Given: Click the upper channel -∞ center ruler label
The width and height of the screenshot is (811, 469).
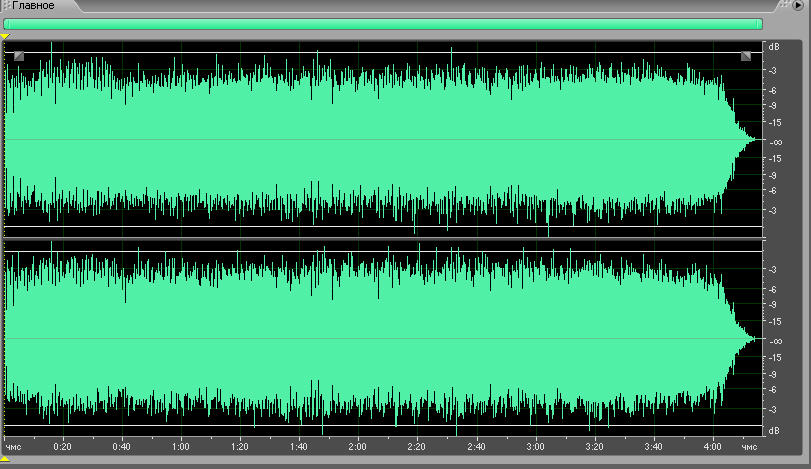Looking at the screenshot, I should [774, 142].
